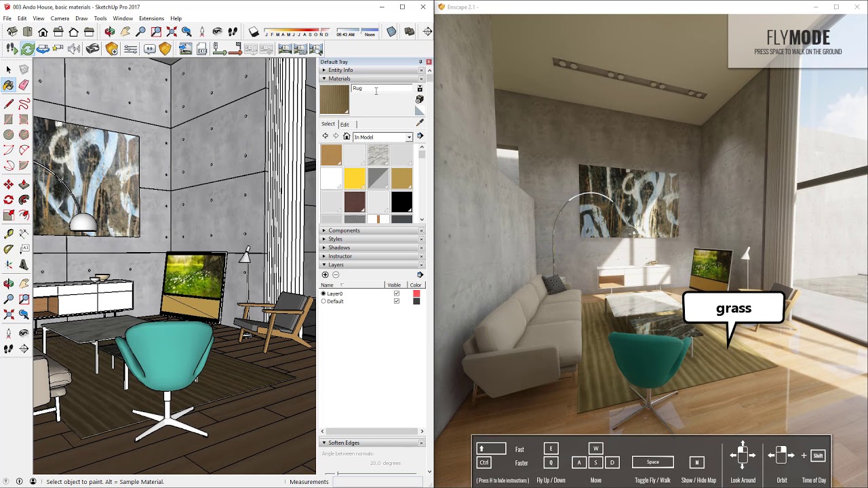Click the Default layer color swatch
868x488 pixels.
(417, 301)
